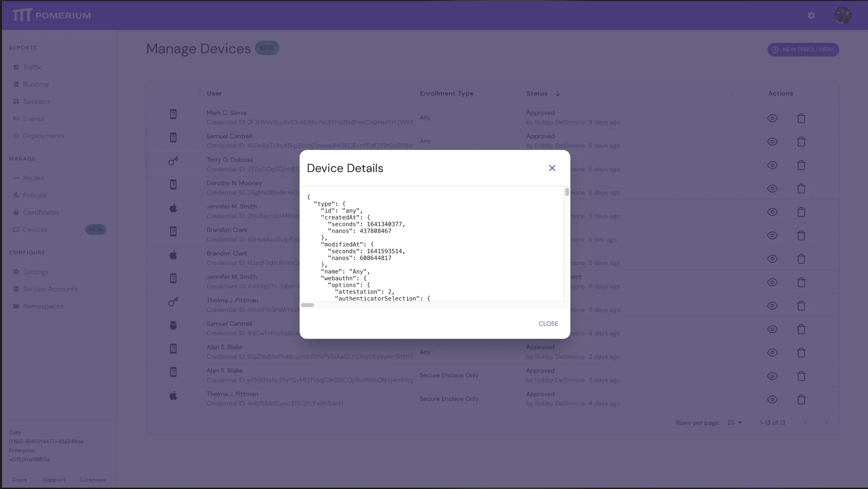Click the vertical scrollbar in Device Details
Viewport: 868px width, 489px height.
(567, 192)
